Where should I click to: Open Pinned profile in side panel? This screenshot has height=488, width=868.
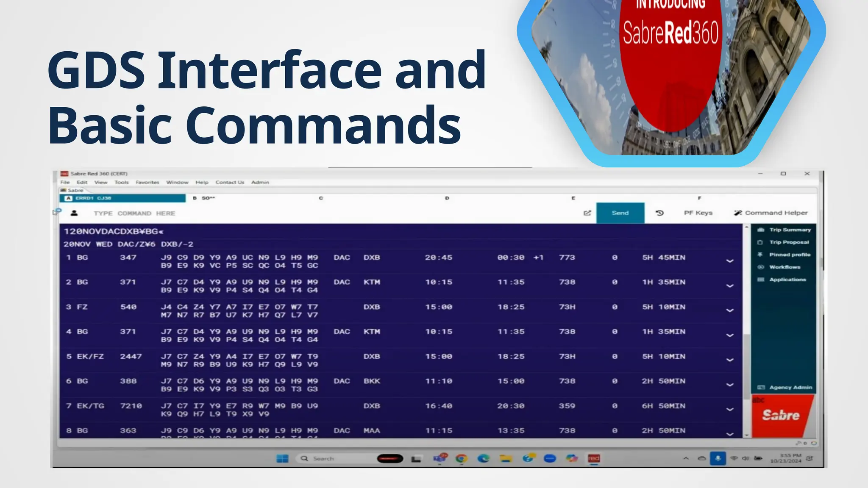click(x=789, y=255)
